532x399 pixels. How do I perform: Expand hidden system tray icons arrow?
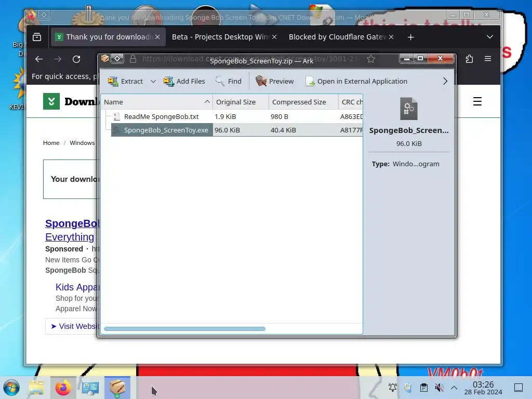pyautogui.click(x=454, y=388)
